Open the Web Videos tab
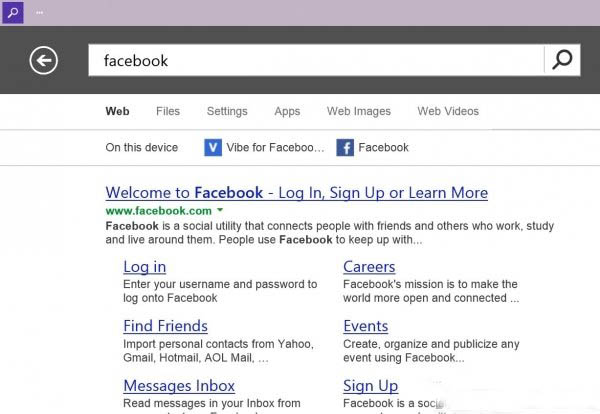600x414 pixels. [448, 111]
